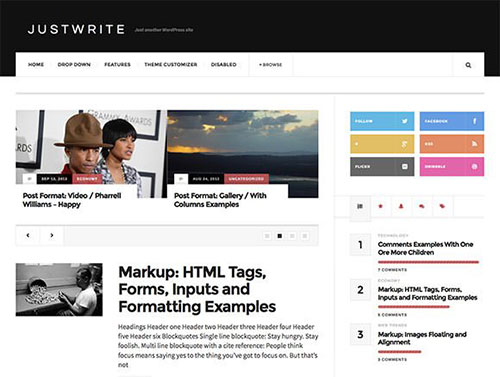Open the black and white post thumbnail
Screen dimensions: 500x377
click(59, 290)
